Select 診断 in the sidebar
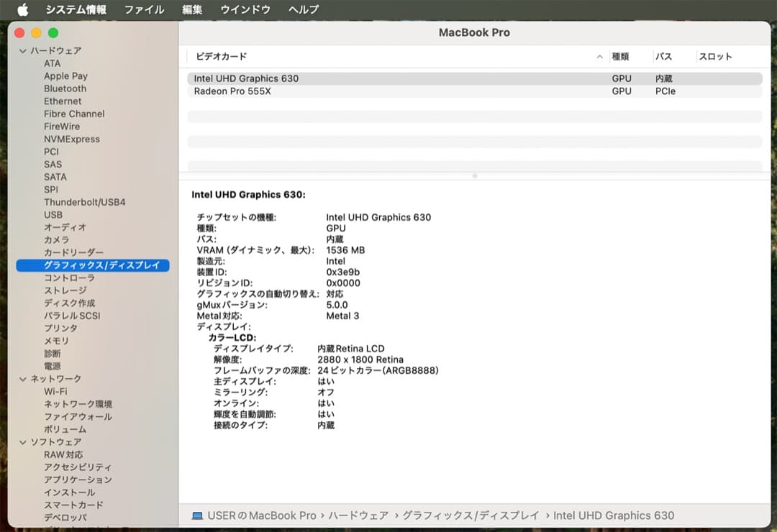Viewport: 777px width, 532px height. 52,354
